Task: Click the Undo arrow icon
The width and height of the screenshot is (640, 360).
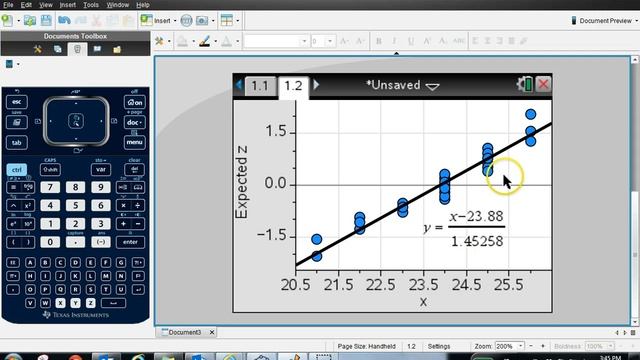Action: point(64,20)
